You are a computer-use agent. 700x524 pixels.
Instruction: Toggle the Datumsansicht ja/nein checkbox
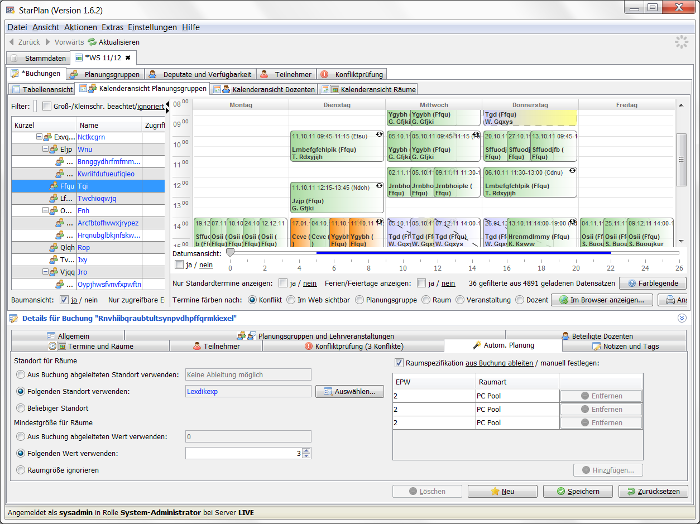(x=179, y=265)
